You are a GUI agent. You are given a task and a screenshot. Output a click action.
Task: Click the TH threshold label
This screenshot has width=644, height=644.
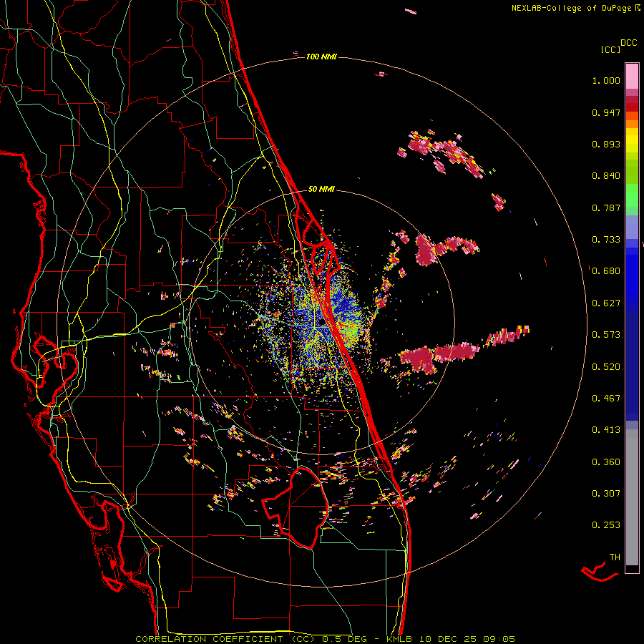click(615, 557)
